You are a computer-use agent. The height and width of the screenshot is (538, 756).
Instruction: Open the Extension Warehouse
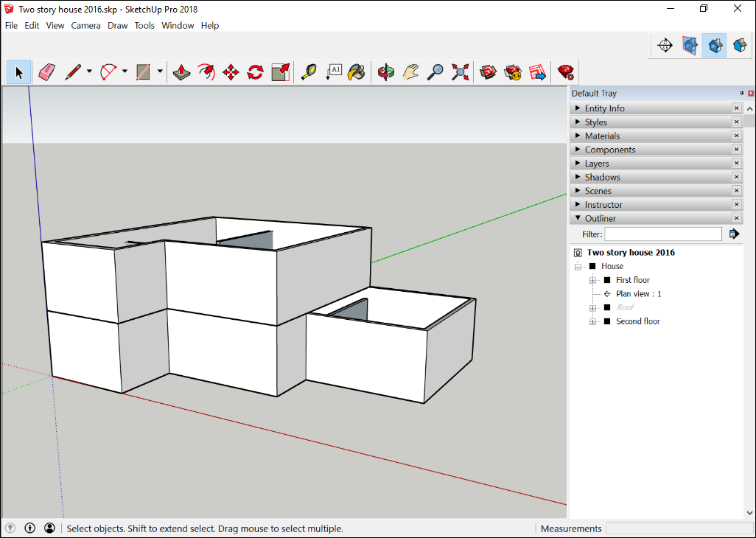(x=513, y=72)
